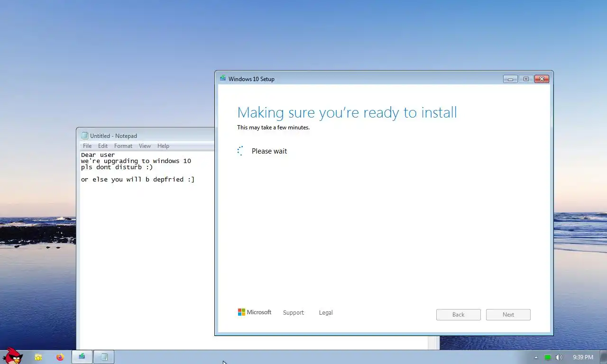
Task: Click the Angry Birds Start button
Action: coord(12,356)
